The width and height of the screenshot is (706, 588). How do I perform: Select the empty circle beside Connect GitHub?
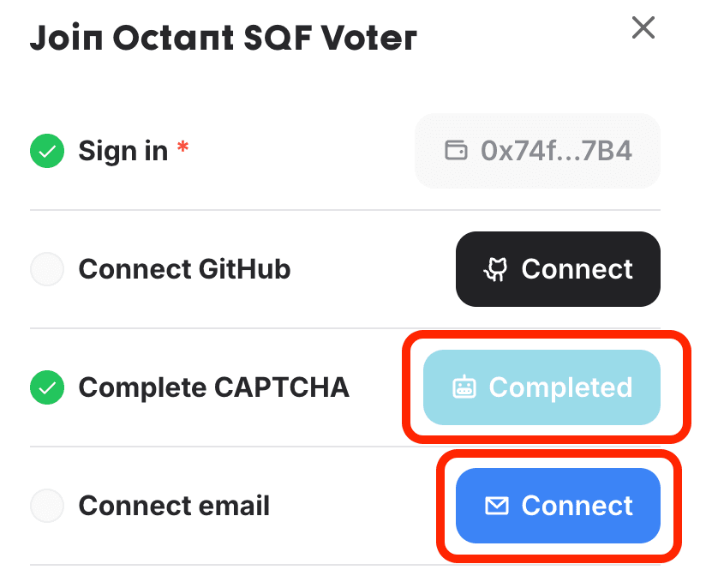tap(47, 269)
